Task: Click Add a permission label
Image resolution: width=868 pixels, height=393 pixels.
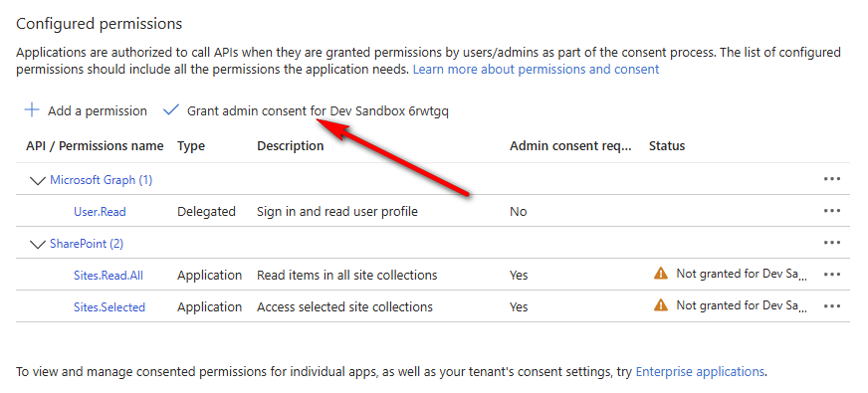Action: [98, 110]
